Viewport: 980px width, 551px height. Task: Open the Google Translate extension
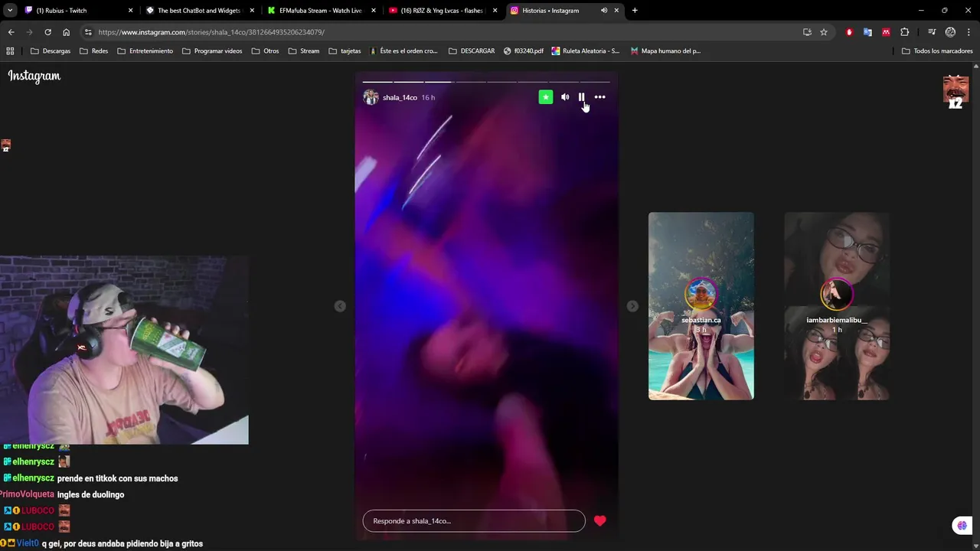click(867, 32)
